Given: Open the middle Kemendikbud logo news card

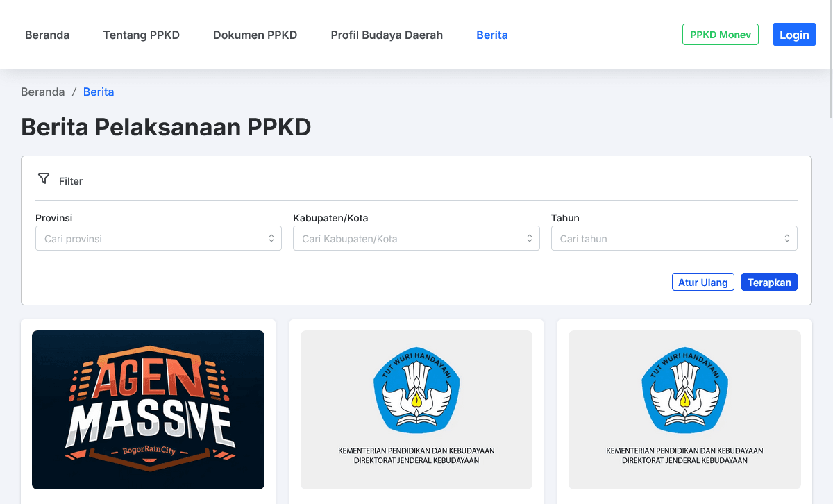Looking at the screenshot, I should click(416, 410).
